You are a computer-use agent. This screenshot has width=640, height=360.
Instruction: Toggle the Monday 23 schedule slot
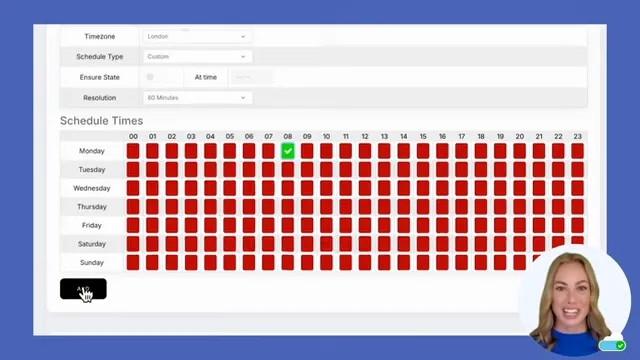(x=578, y=151)
